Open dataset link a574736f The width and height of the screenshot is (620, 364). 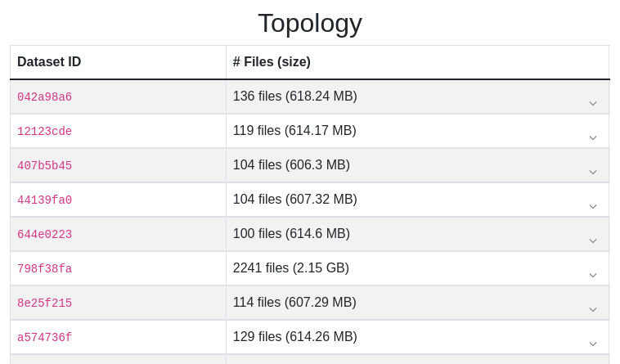tap(45, 338)
